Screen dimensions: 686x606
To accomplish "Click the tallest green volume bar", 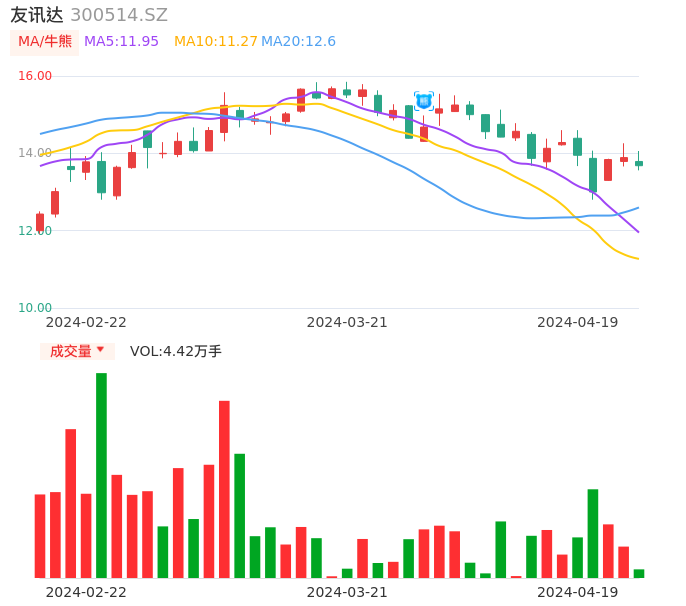I will point(101,475).
